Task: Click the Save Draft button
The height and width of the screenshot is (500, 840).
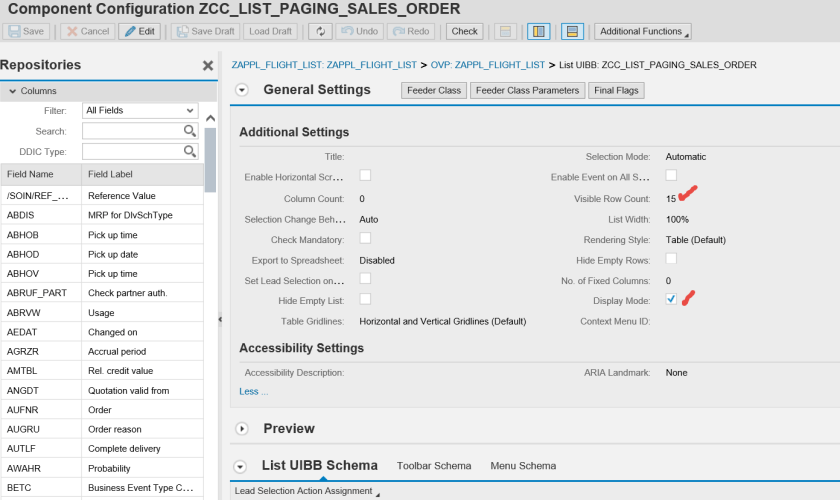Action: tap(206, 32)
